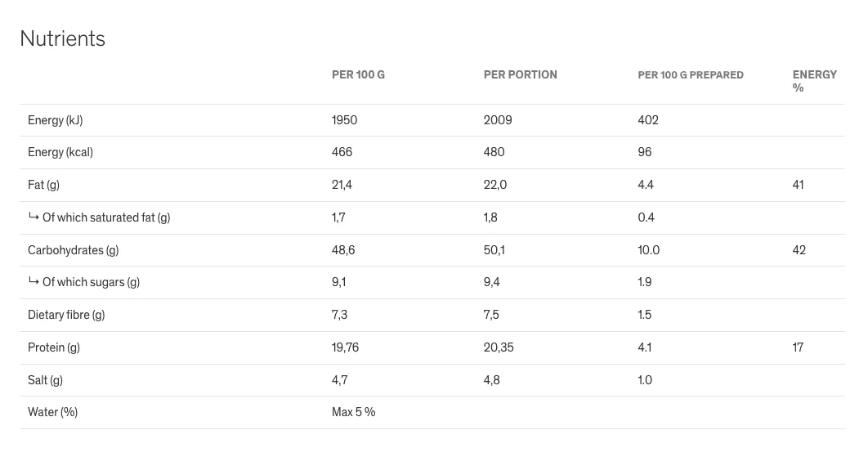The width and height of the screenshot is (868, 466).
Task: Select the Protein (g) row label
Action: [x=54, y=347]
